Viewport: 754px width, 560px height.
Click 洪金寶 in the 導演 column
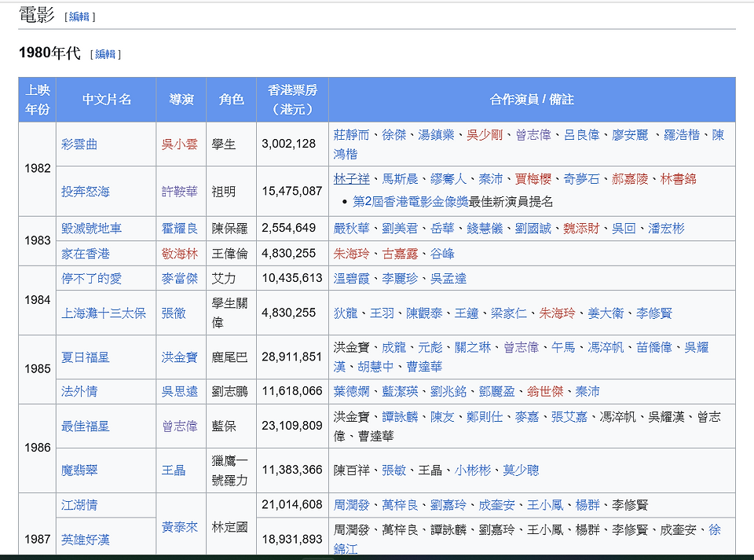(179, 357)
